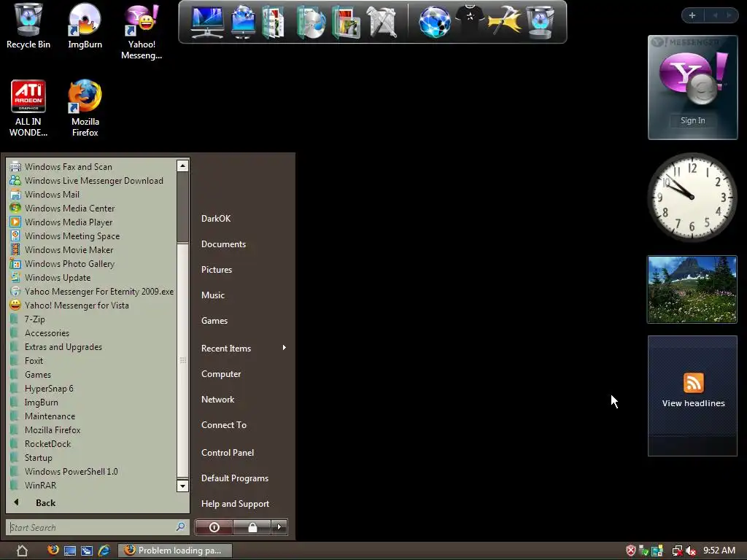Open Control Panel from Start menu

(228, 452)
